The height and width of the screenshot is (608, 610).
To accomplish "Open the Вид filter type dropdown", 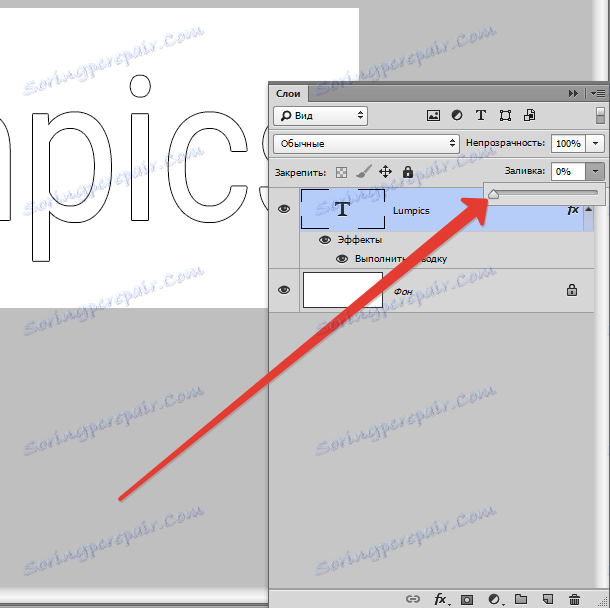I will (x=321, y=116).
